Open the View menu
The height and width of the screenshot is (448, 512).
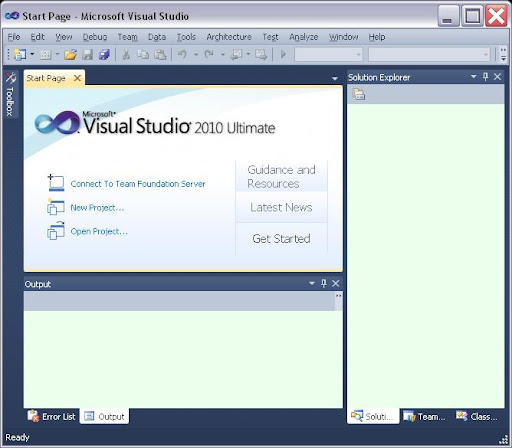pos(64,37)
